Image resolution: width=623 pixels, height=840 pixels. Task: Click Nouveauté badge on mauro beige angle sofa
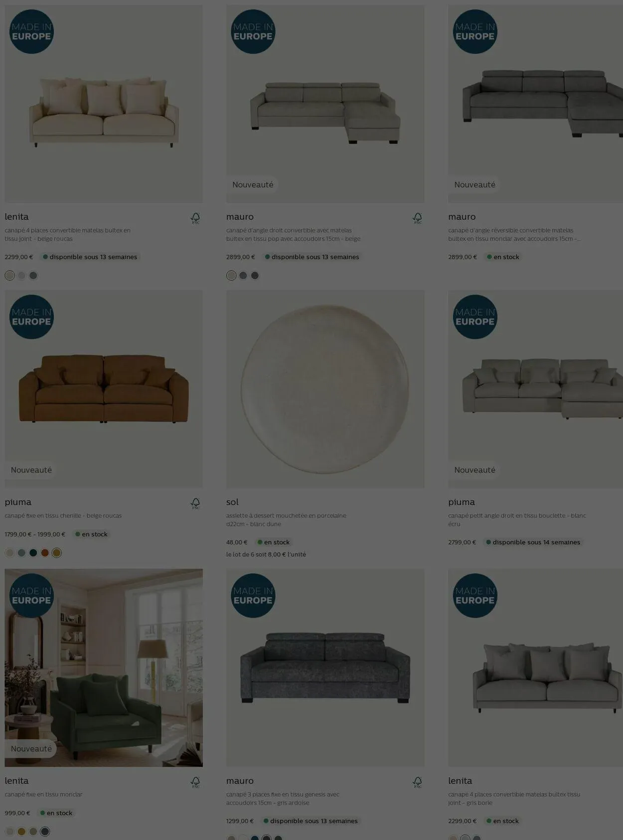[253, 184]
